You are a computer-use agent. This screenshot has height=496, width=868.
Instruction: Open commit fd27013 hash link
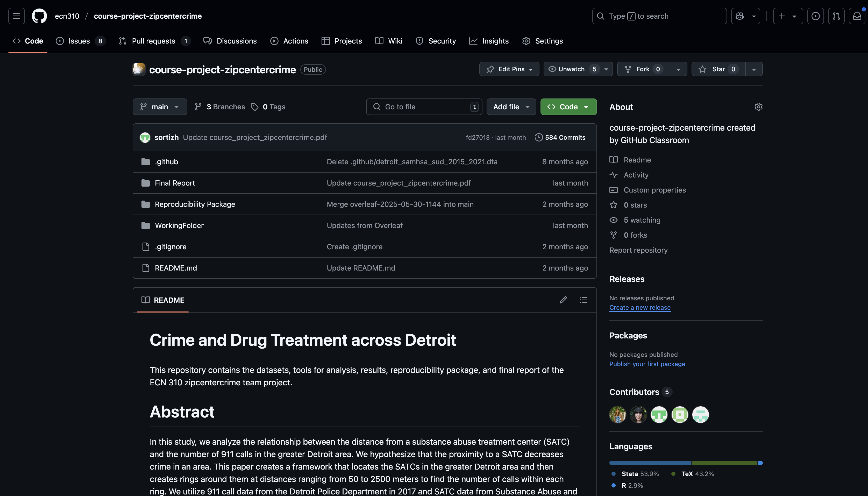[478, 137]
